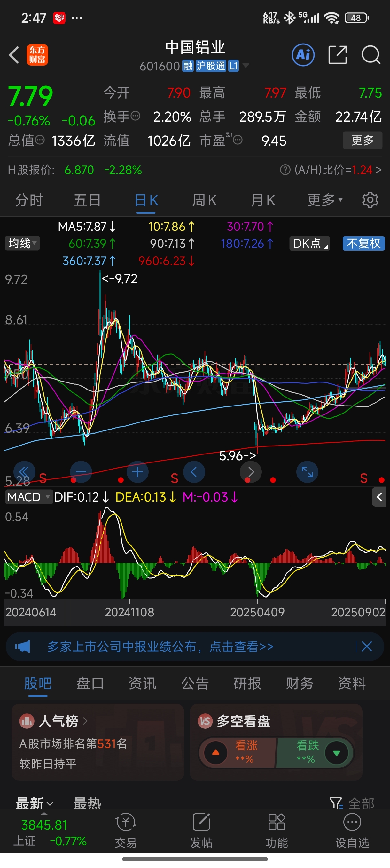Tap the share icon in the header

tap(338, 55)
